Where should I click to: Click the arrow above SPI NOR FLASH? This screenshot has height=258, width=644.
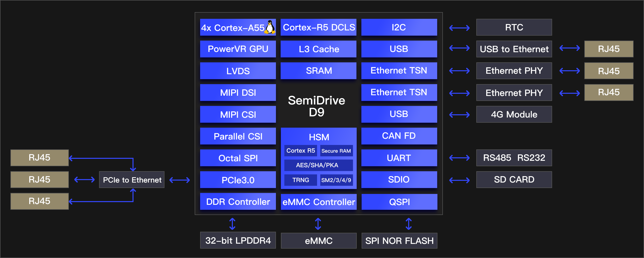coord(408,224)
